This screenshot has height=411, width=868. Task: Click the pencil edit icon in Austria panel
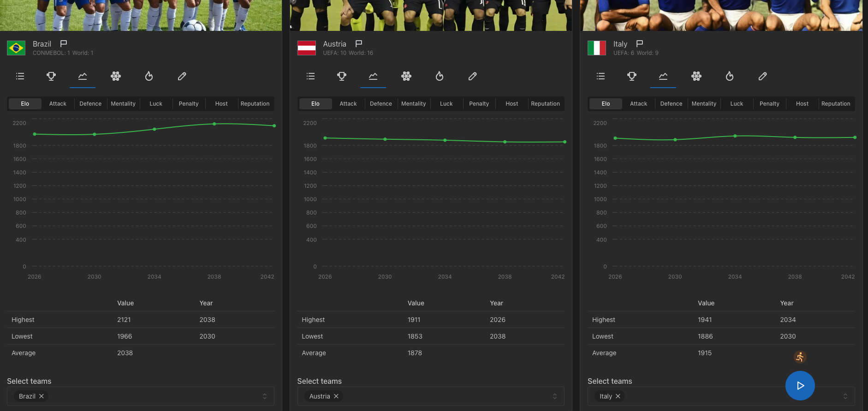(x=473, y=76)
